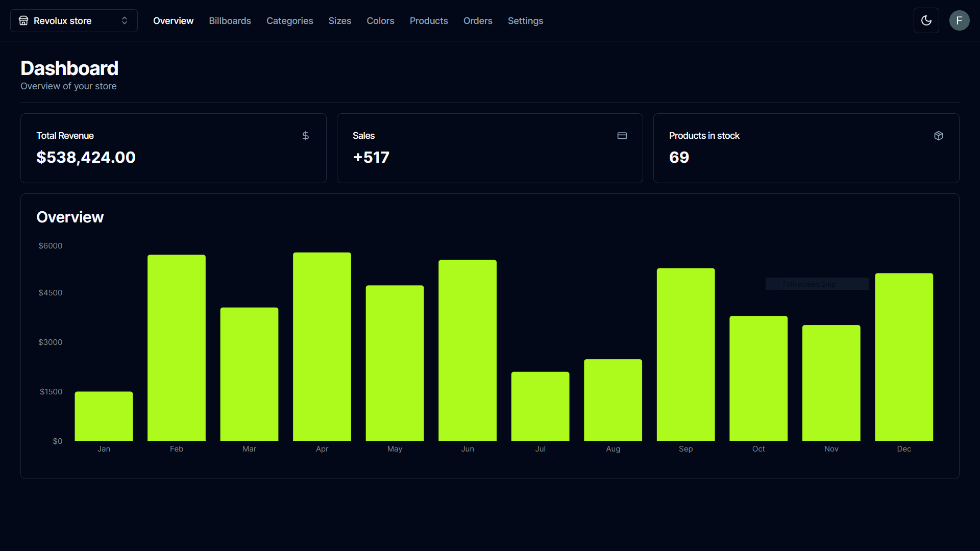Navigate to Categories menu item

click(x=289, y=21)
